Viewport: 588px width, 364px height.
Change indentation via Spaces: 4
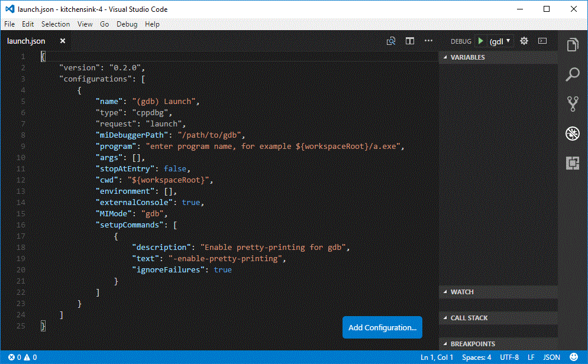476,357
